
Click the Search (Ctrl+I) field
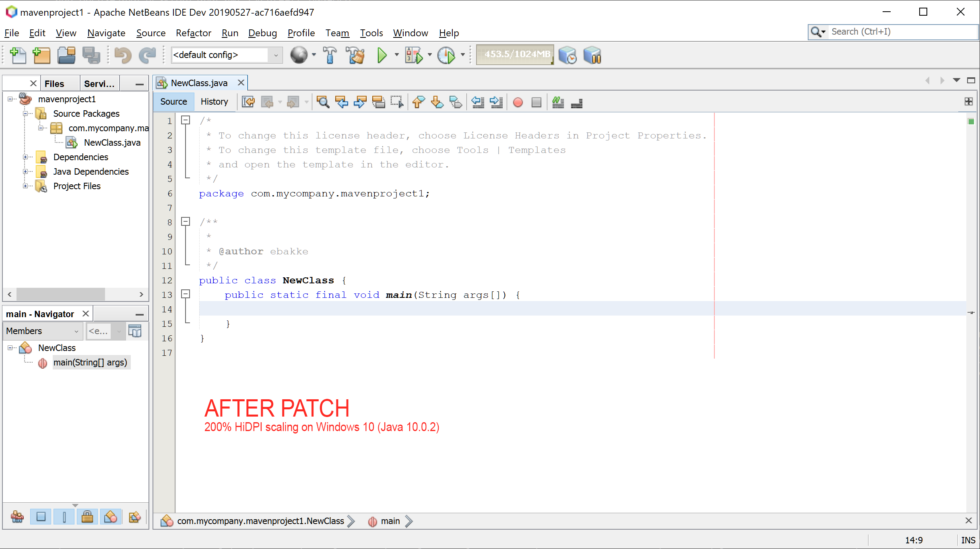(903, 32)
